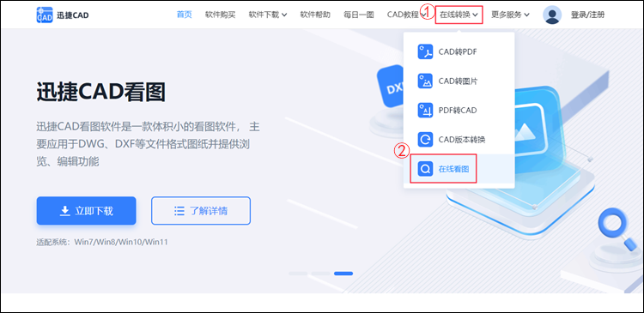Click the CAD转图片 icon

(x=425, y=81)
